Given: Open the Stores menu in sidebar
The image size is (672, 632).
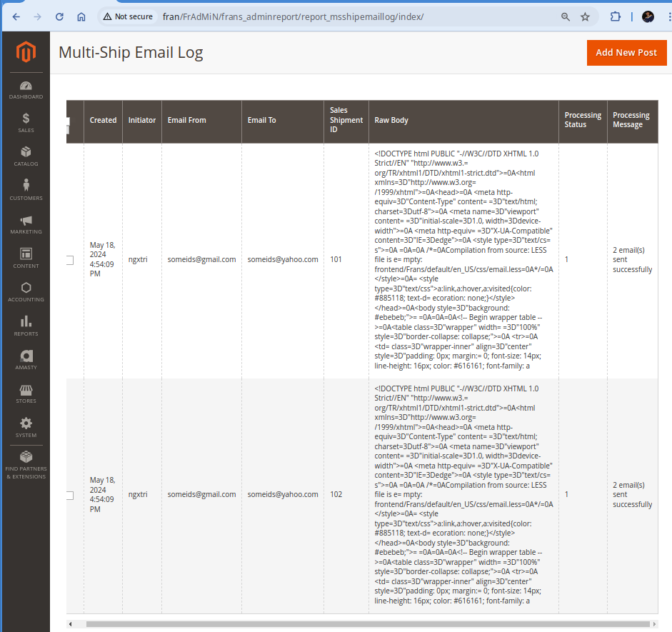Looking at the screenshot, I should [x=26, y=393].
